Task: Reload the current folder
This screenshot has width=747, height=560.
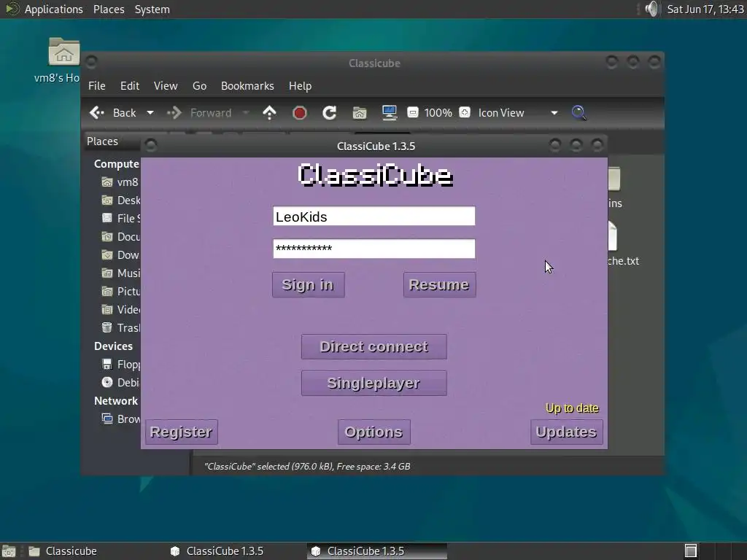Action: point(329,113)
